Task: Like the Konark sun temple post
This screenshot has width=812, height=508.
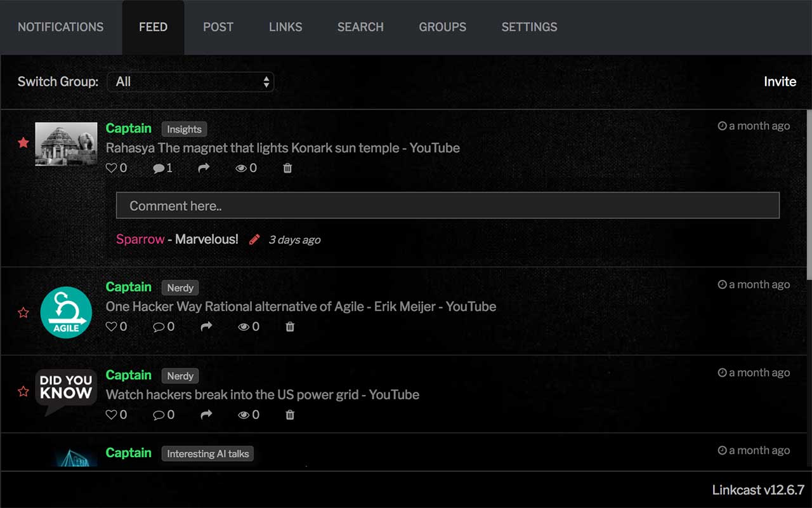Action: click(x=112, y=168)
